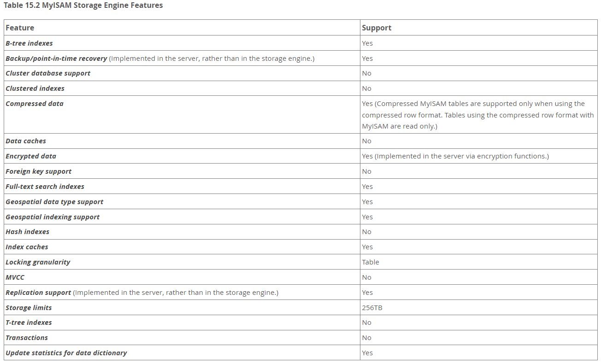Select the "Table" value for locking granularity
Image resolution: width=601 pixels, height=364 pixels.
pos(371,262)
